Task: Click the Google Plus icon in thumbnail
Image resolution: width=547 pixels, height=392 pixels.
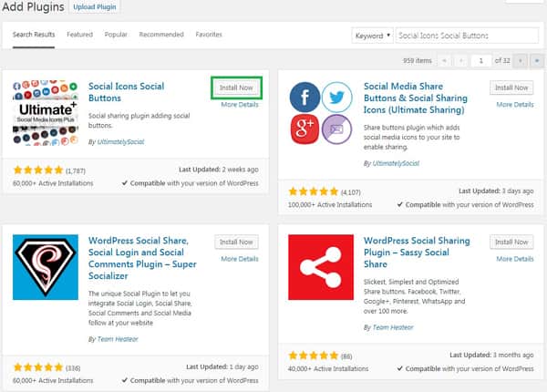Action: coord(304,129)
